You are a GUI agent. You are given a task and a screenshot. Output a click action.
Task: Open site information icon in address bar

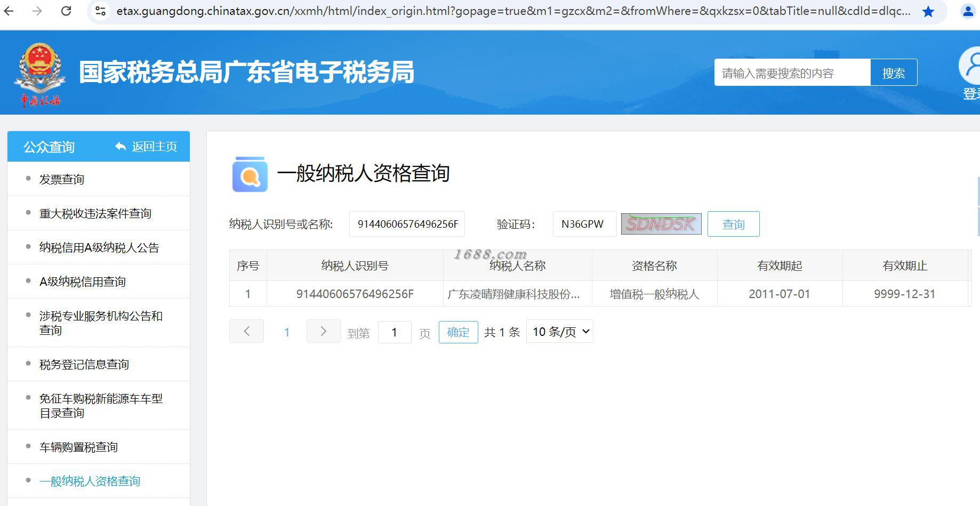point(100,11)
